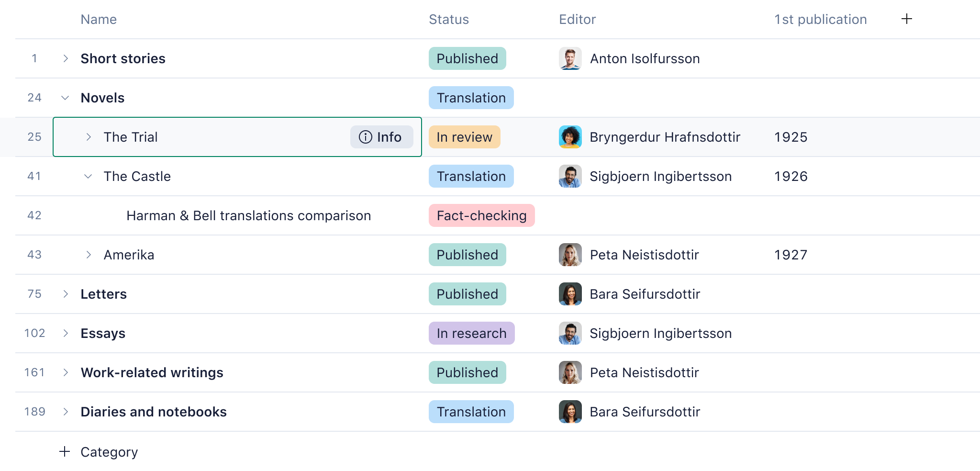Click the plus icon to add column

click(x=906, y=19)
